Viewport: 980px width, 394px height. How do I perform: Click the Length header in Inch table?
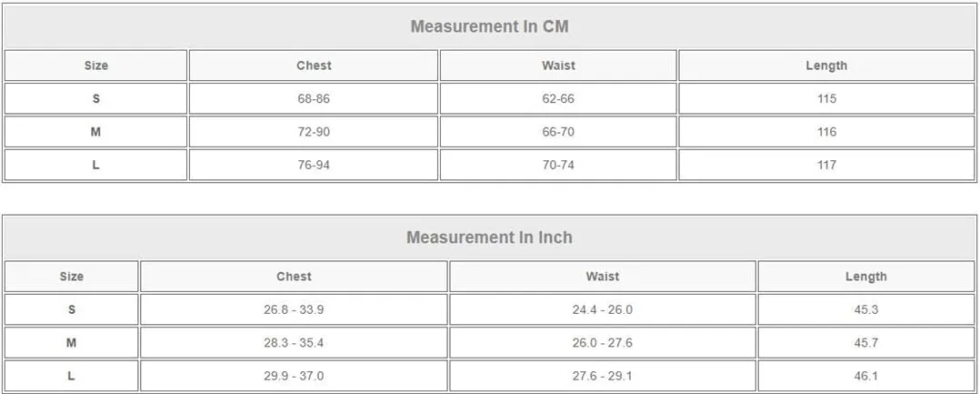pyautogui.click(x=866, y=277)
